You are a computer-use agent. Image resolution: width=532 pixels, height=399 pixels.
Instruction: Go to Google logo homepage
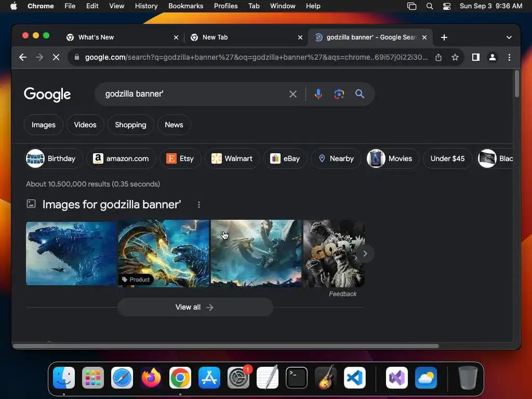47,95
